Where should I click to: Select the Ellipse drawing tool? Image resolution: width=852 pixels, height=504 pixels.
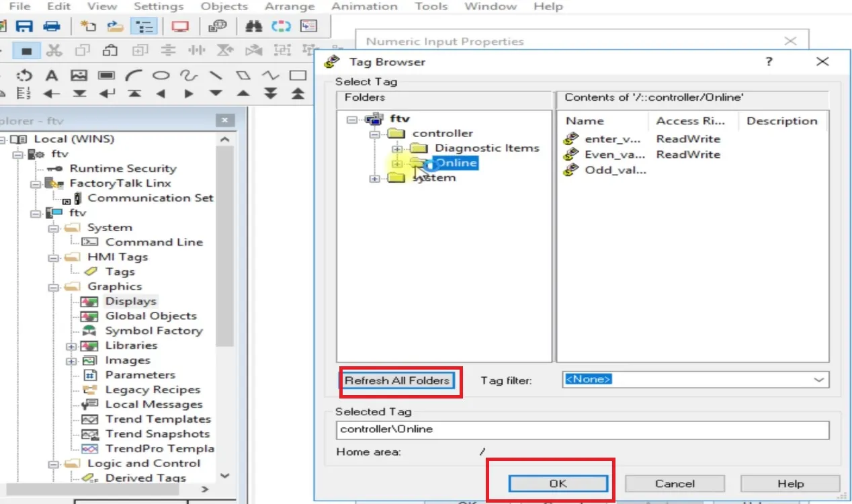tap(161, 75)
